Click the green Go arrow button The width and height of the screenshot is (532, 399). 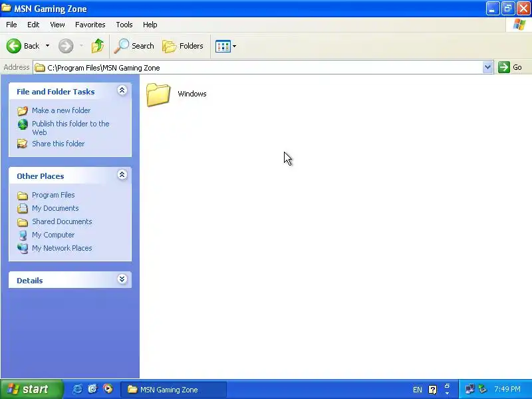pyautogui.click(x=504, y=67)
